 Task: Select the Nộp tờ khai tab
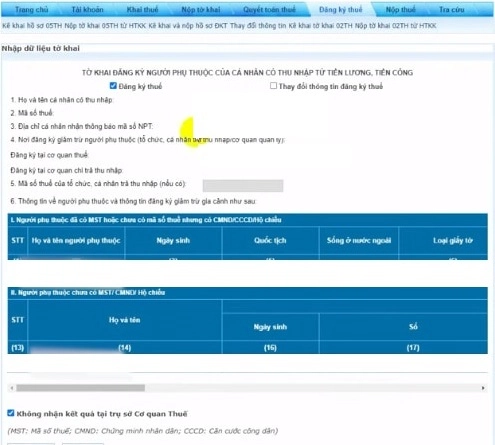click(201, 10)
